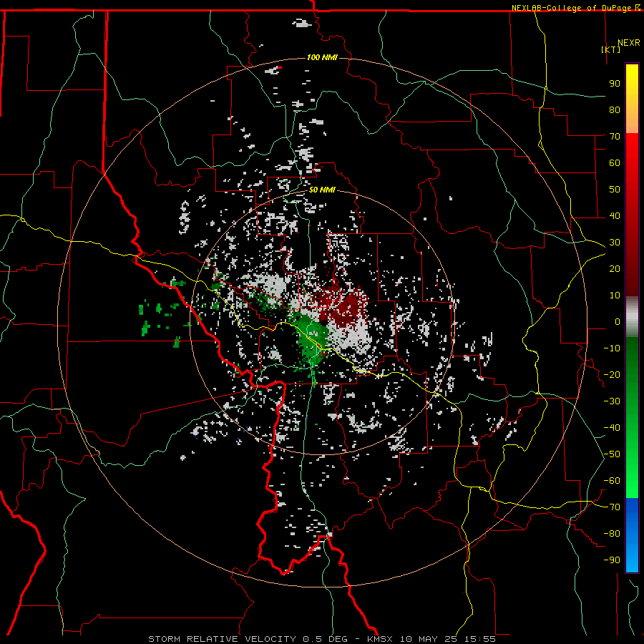Viewport: 644px width, 644px height.
Task: Click the 40 value on the velocity scale
Action: pos(615,215)
